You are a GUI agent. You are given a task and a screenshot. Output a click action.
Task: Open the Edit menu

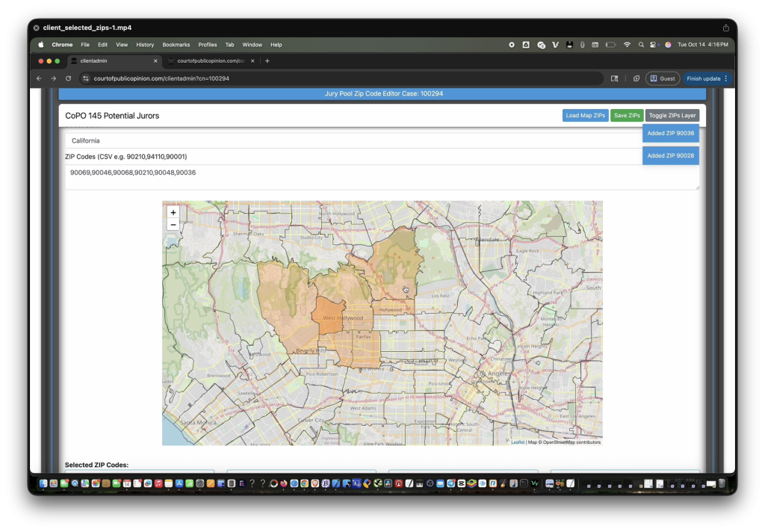click(x=102, y=44)
